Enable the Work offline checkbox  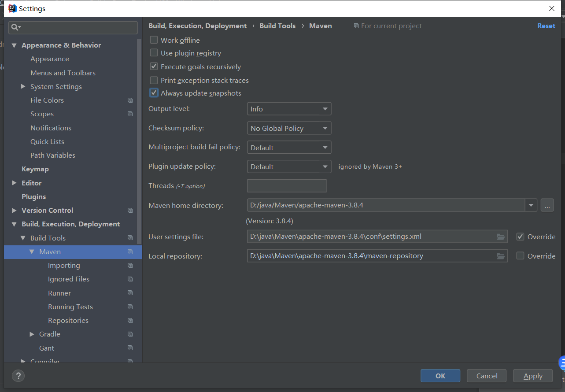154,40
